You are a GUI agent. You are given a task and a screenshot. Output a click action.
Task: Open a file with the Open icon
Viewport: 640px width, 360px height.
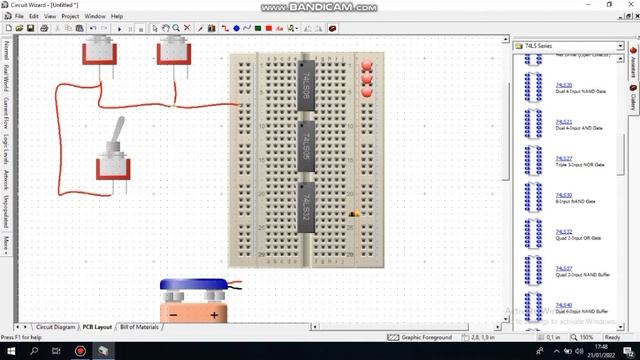[19, 28]
